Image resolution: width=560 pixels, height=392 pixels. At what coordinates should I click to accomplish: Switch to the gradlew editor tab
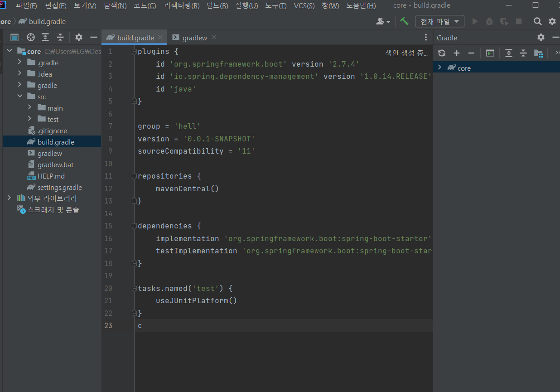[194, 38]
